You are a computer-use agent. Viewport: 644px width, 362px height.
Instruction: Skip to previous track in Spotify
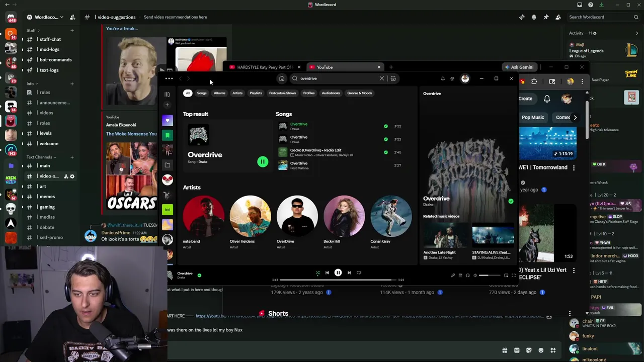pos(327,273)
